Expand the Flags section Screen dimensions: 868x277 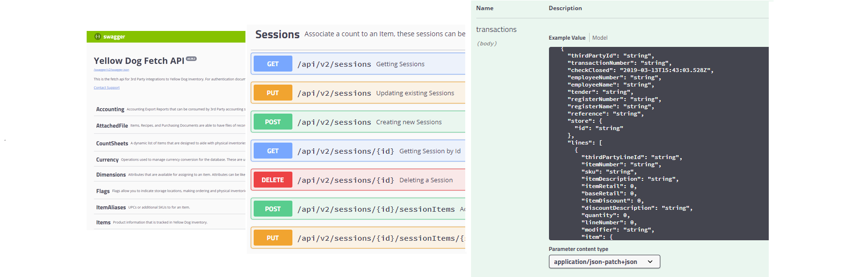click(103, 191)
